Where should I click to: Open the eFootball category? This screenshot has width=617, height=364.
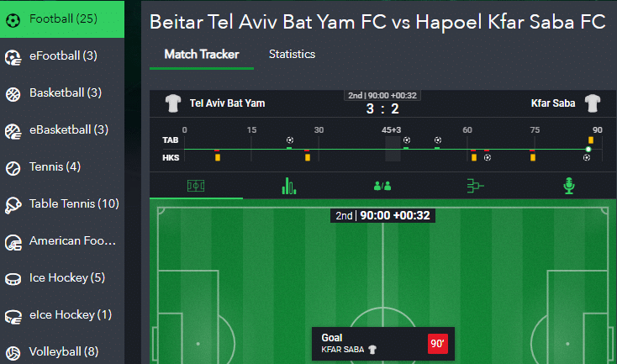coord(62,56)
